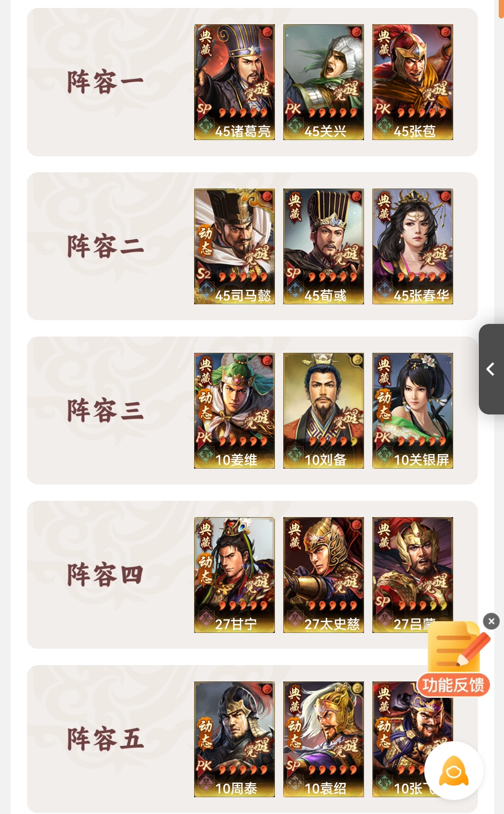Viewport: 504px width, 814px height.
Task: View the 袁绍 hero card
Action: 323,739
